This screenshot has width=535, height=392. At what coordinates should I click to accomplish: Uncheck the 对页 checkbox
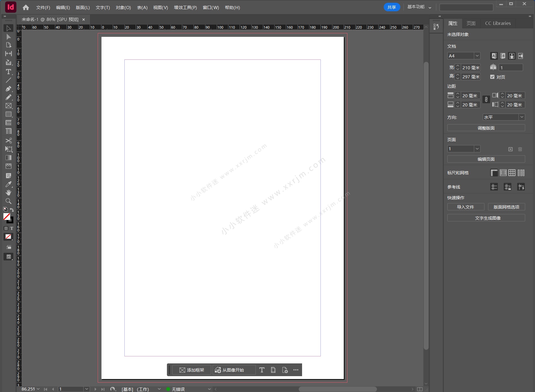[x=492, y=77]
